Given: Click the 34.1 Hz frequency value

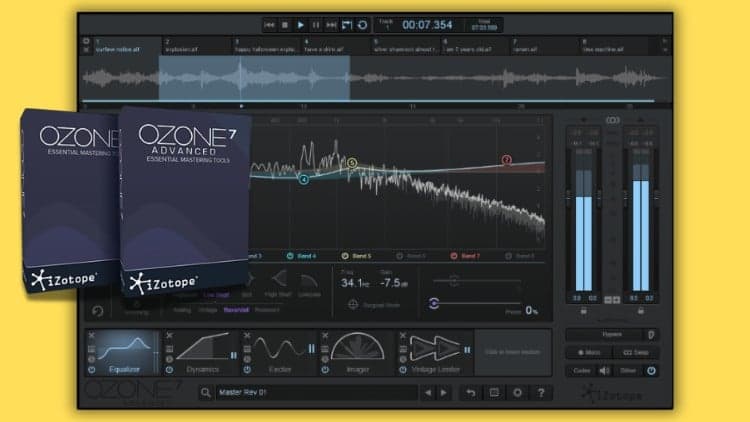Looking at the screenshot, I should [x=355, y=283].
